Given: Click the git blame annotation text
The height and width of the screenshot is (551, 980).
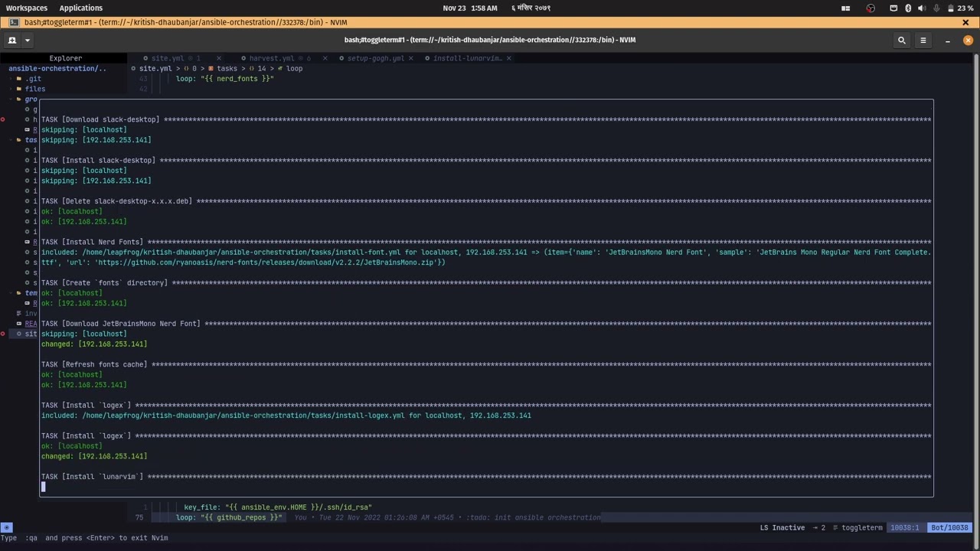Looking at the screenshot, I should (x=449, y=517).
